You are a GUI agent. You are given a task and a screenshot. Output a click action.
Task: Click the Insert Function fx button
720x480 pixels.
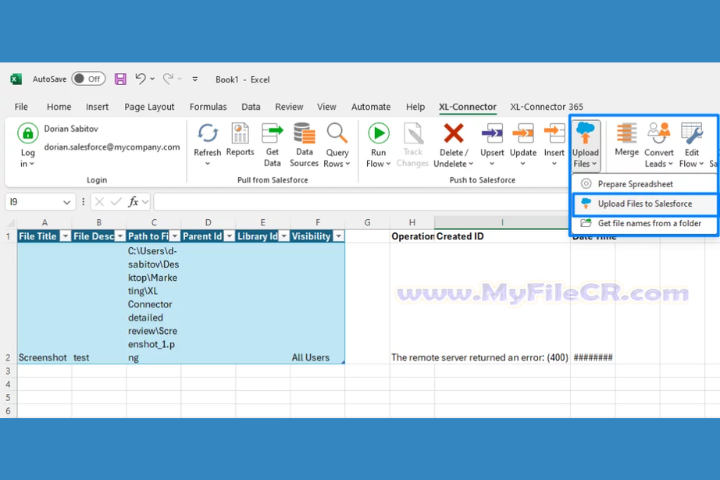tap(133, 202)
